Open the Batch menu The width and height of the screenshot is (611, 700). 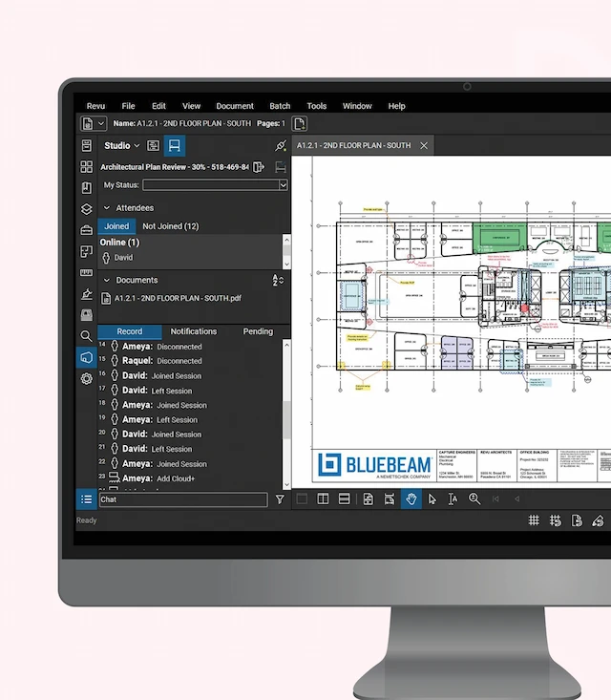pos(280,106)
